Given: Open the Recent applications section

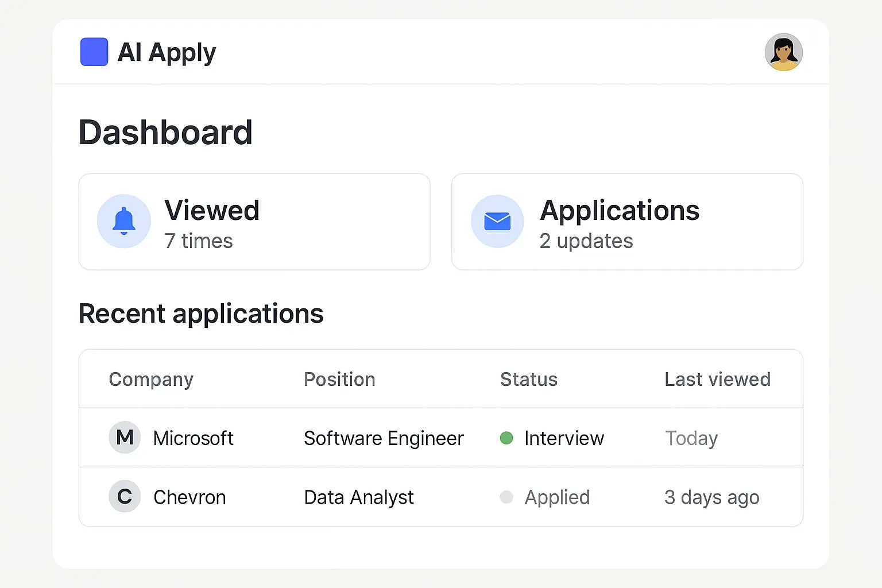Looking at the screenshot, I should click(201, 314).
